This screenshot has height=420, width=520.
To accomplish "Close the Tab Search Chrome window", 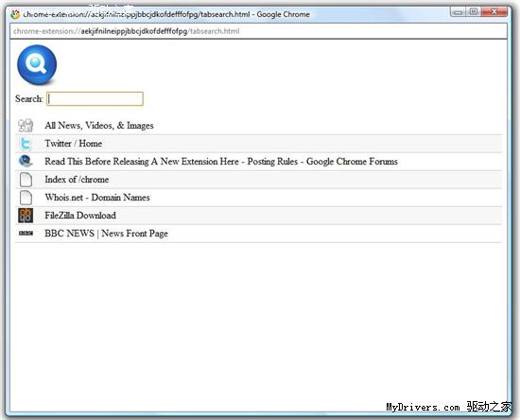I will click(x=494, y=12).
